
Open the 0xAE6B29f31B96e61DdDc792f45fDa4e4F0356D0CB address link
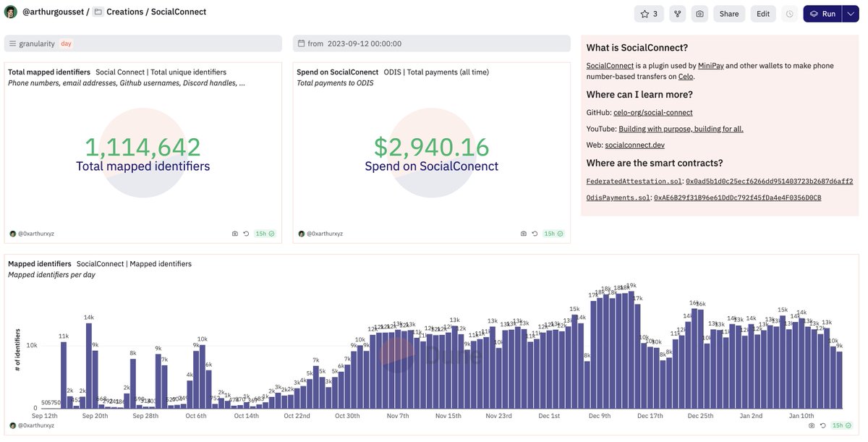[738, 197]
